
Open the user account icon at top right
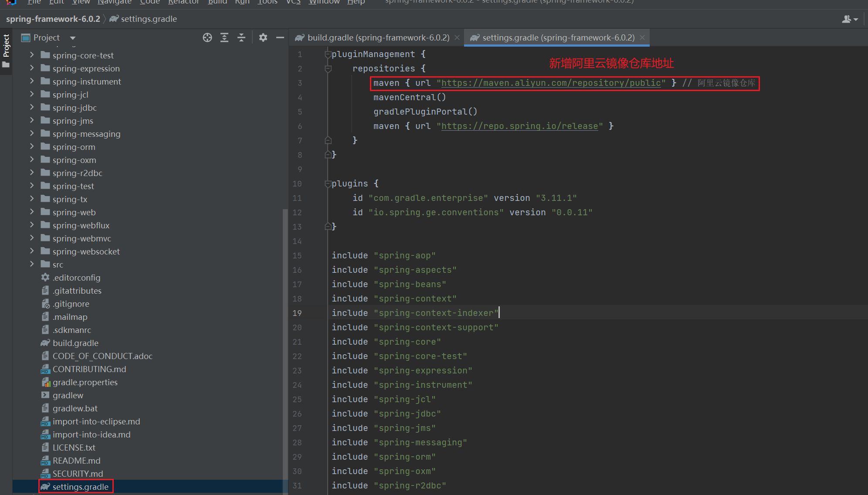(850, 19)
